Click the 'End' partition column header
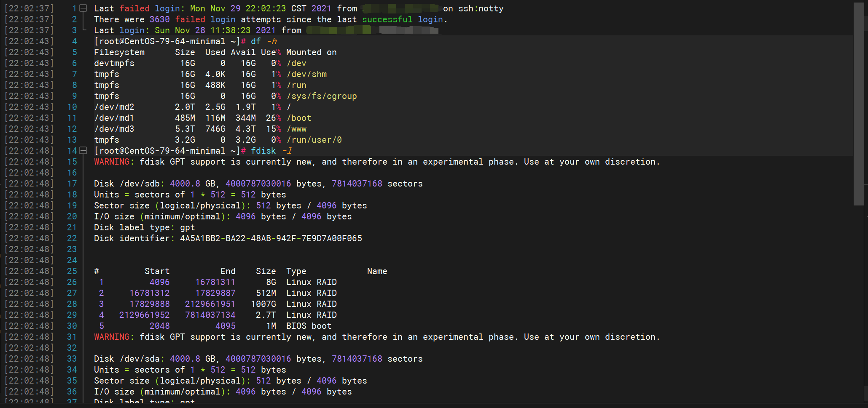Screen dimensions: 868x408 pos(228,271)
